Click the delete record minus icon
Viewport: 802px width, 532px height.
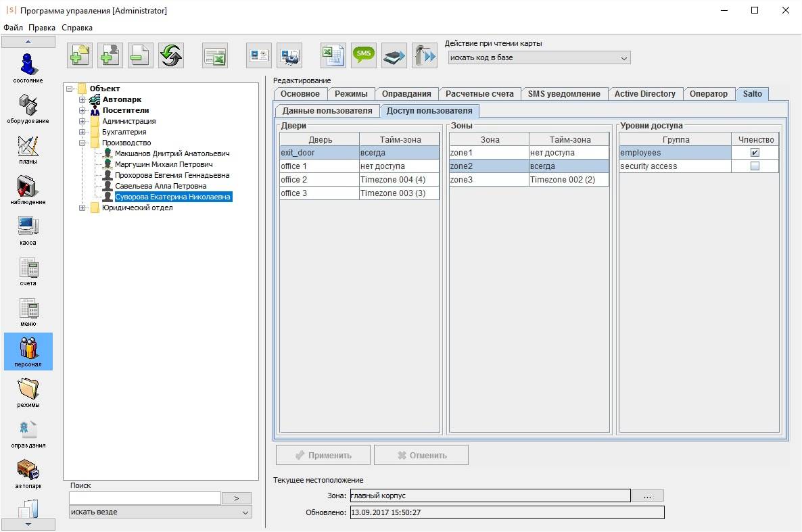point(141,56)
